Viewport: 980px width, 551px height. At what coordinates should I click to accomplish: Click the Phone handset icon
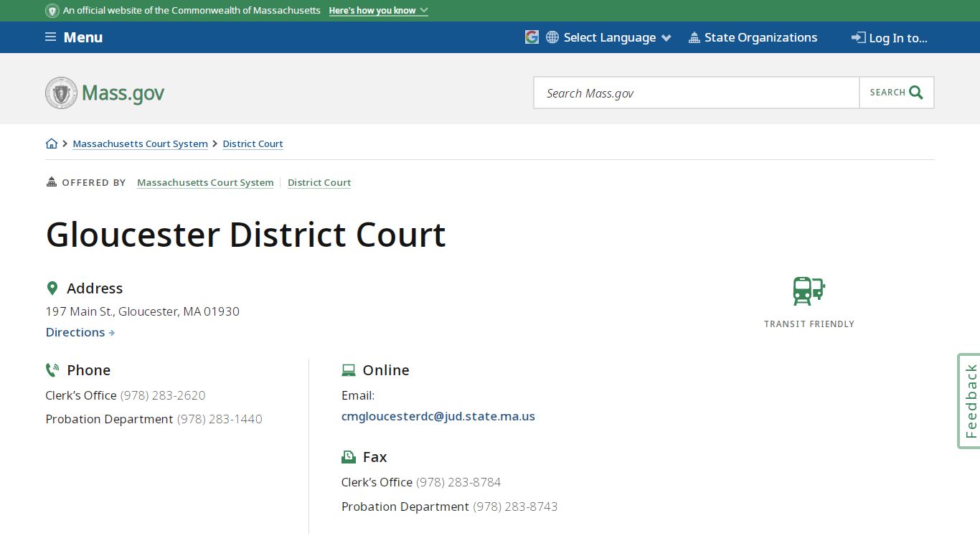[52, 370]
